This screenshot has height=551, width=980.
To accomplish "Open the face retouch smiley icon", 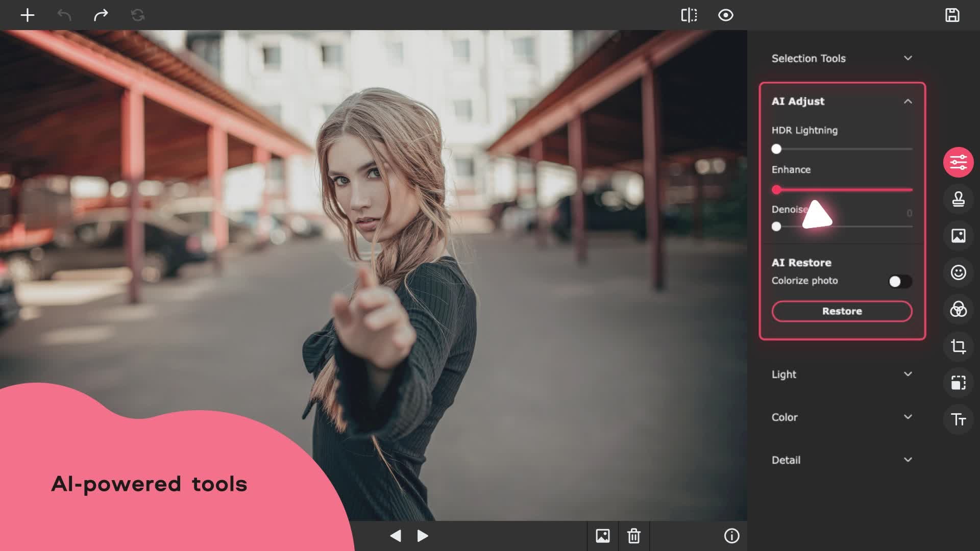I will 958,272.
